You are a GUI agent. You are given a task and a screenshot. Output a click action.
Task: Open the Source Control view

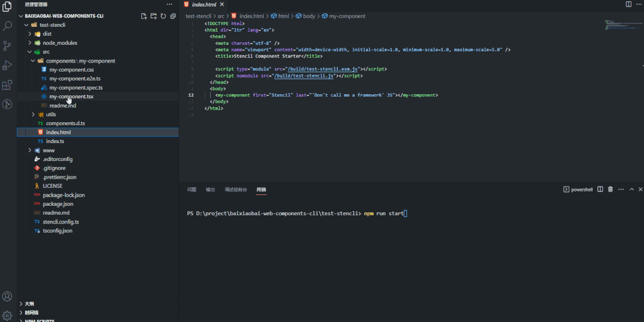pyautogui.click(x=7, y=46)
